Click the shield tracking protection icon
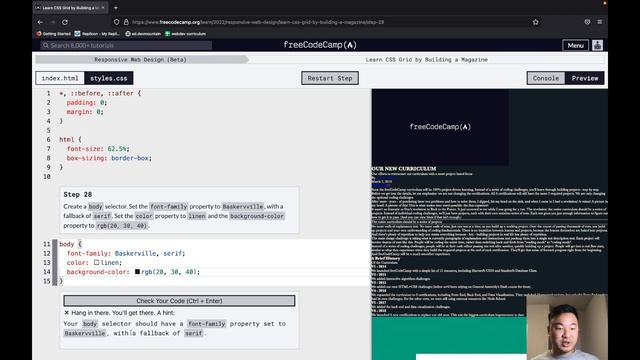The image size is (640, 360). click(117, 22)
